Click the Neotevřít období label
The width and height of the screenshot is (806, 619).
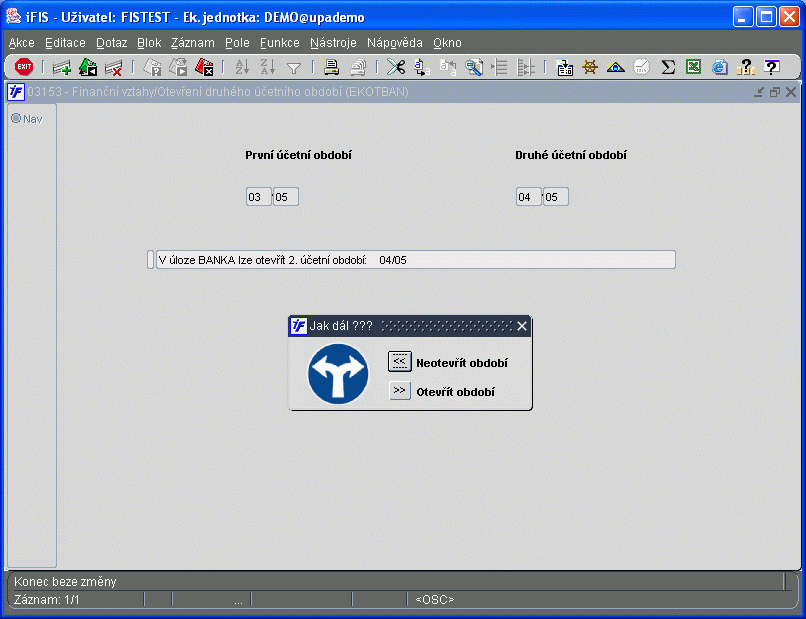tap(462, 363)
